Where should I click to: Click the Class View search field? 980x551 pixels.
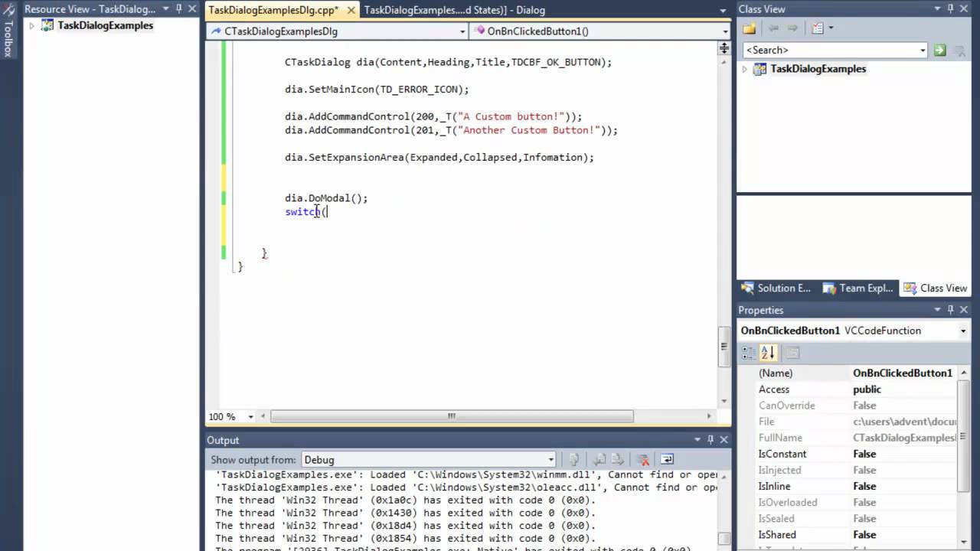click(830, 50)
